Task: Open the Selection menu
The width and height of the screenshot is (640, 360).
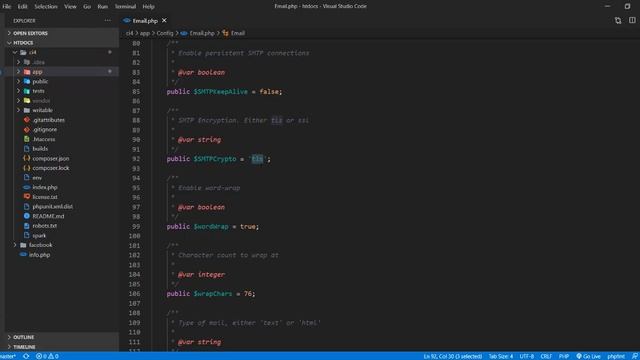Action: [x=46, y=7]
